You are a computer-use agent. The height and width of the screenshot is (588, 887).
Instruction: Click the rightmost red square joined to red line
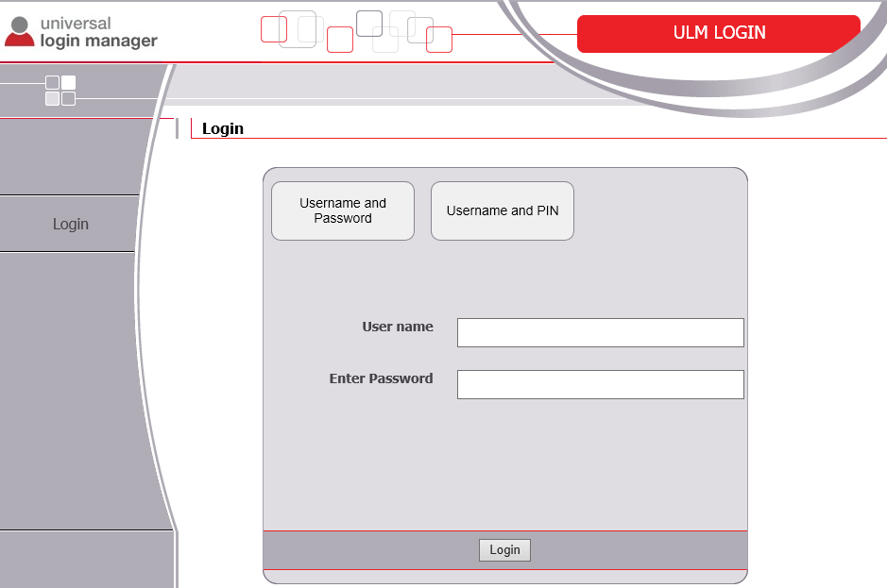coord(439,40)
